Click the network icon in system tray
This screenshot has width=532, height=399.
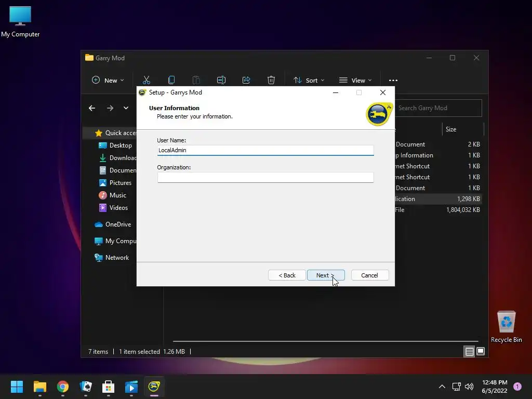point(456,387)
